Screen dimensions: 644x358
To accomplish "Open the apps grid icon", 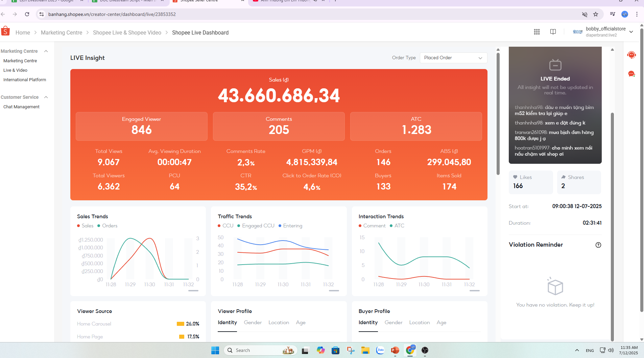I will click(537, 32).
